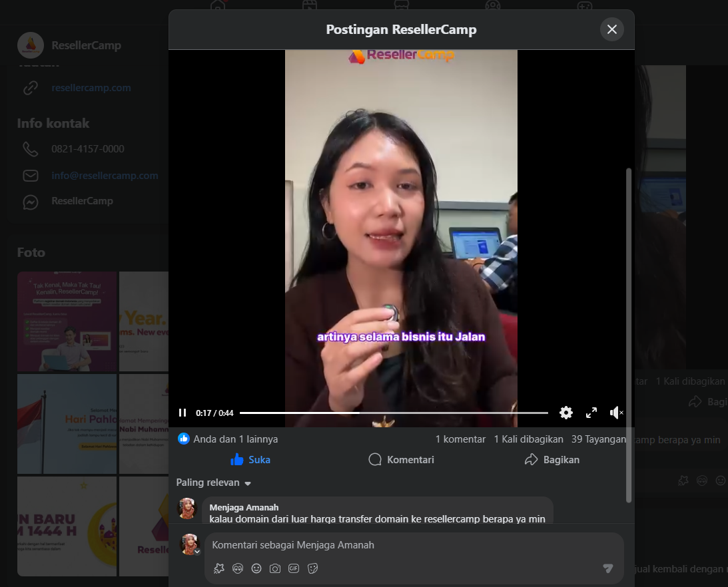The image size is (728, 587).
Task: Attach a photo via camera icon
Action: coord(275,568)
